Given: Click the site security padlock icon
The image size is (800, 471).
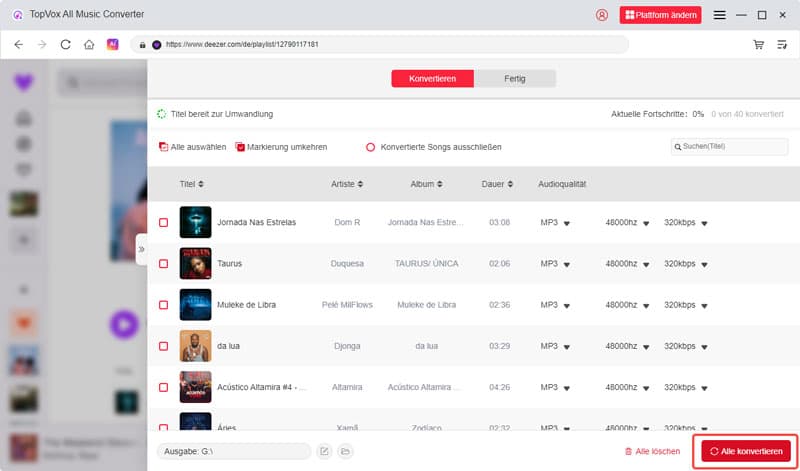Looking at the screenshot, I should click(x=142, y=45).
